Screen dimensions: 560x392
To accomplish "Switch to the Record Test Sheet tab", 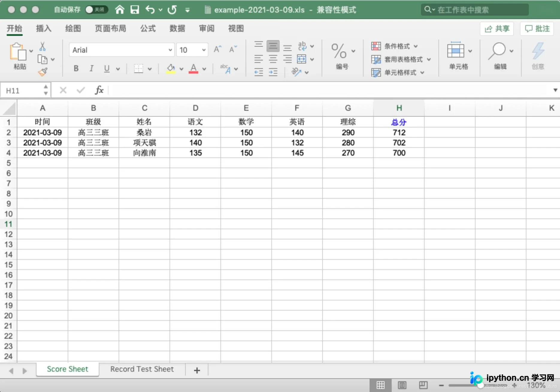I will 142,369.
